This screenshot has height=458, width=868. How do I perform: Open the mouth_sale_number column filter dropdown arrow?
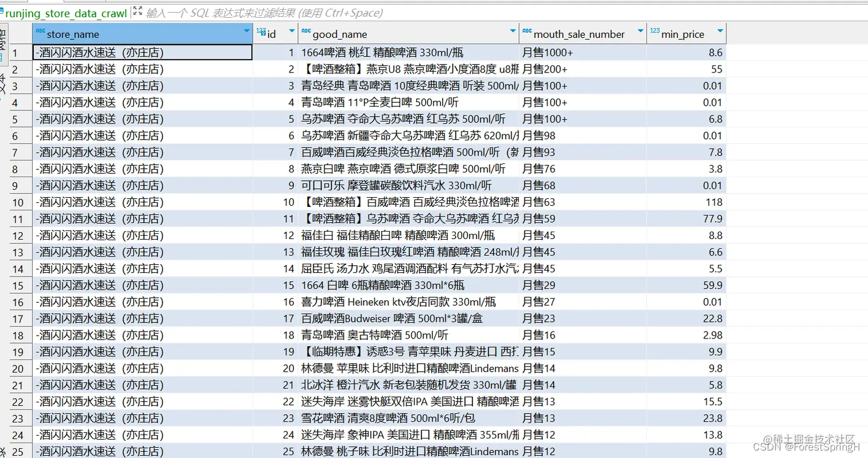641,30
